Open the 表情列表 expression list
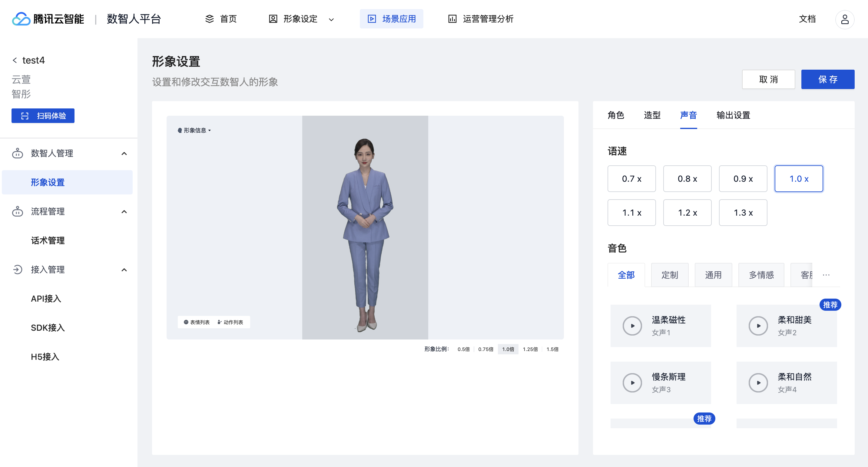 (197, 322)
